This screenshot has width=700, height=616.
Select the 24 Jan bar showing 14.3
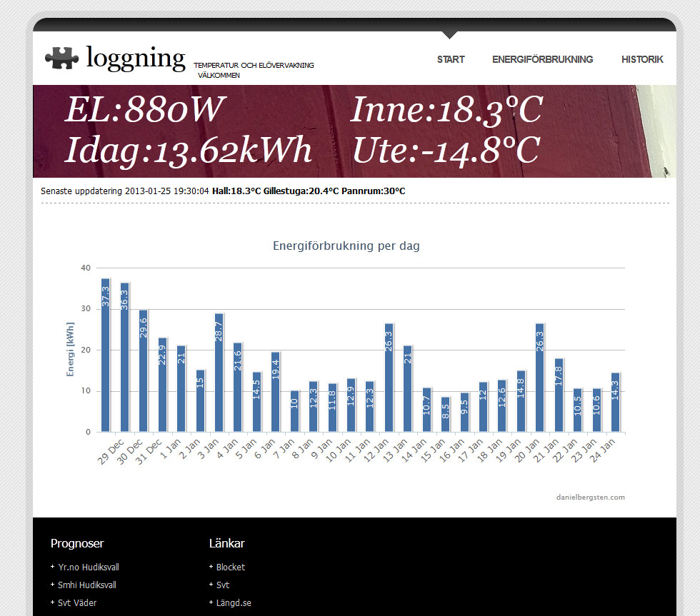pyautogui.click(x=616, y=403)
